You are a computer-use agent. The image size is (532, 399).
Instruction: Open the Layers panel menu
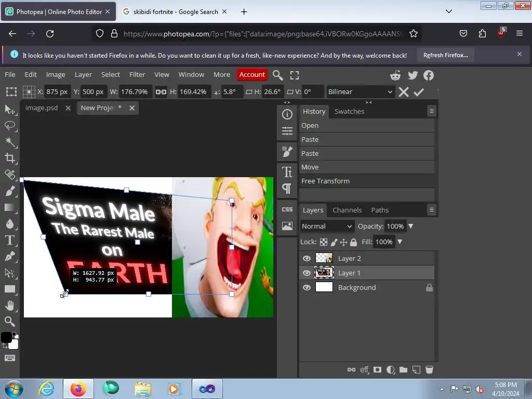tap(432, 210)
